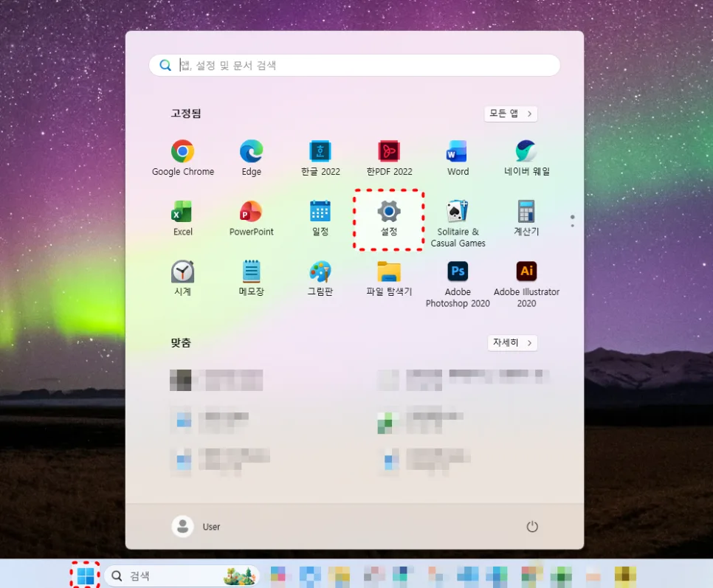The height and width of the screenshot is (588, 713).
Task: Open 자세히 for recommended items
Action: [x=512, y=342]
